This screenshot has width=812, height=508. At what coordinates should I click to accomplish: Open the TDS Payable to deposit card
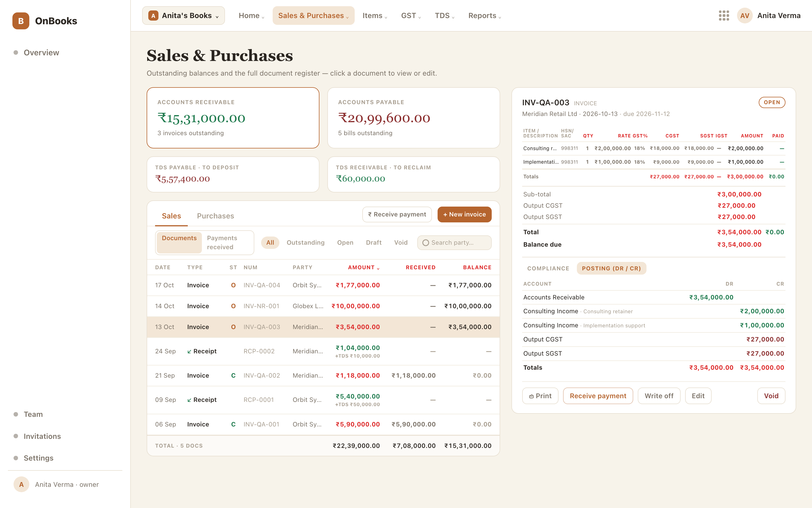(x=233, y=174)
